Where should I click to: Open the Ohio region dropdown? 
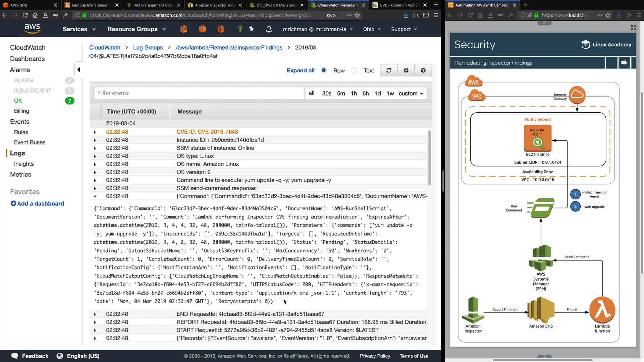372,29
